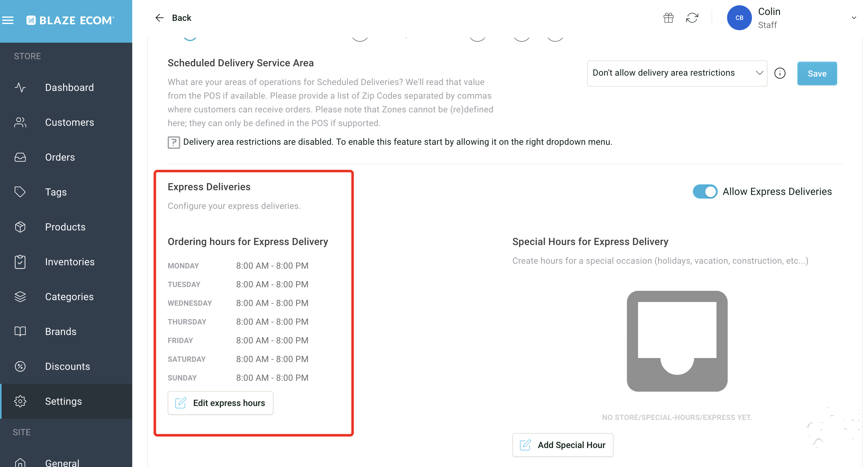The height and width of the screenshot is (467, 868).
Task: Click the back arrow icon
Action: coord(159,18)
